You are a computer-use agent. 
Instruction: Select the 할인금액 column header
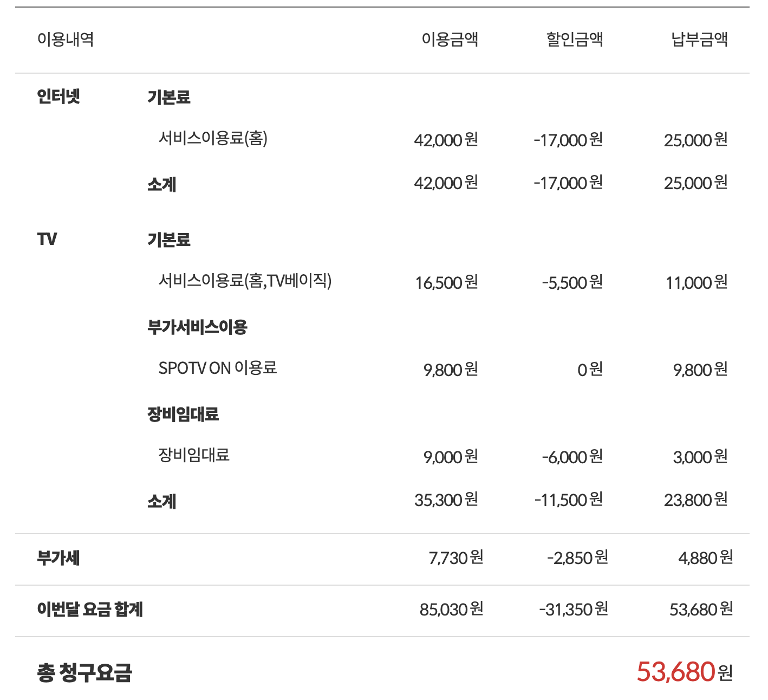click(574, 40)
